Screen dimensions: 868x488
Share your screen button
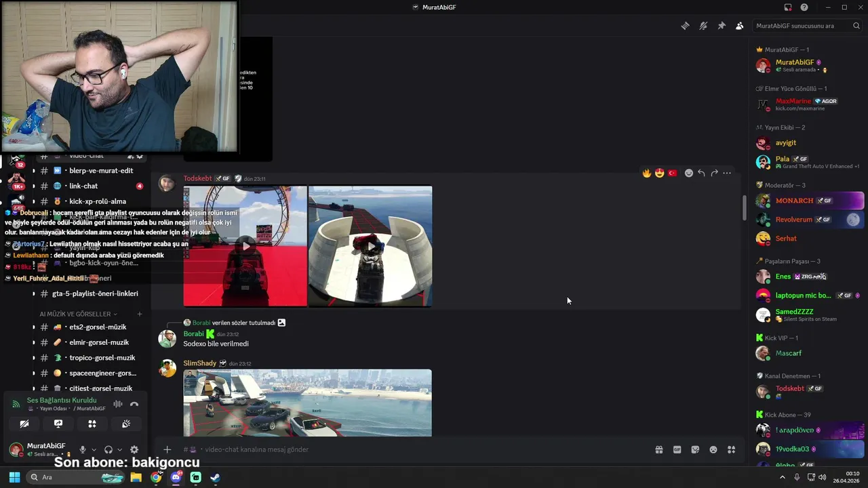58,424
